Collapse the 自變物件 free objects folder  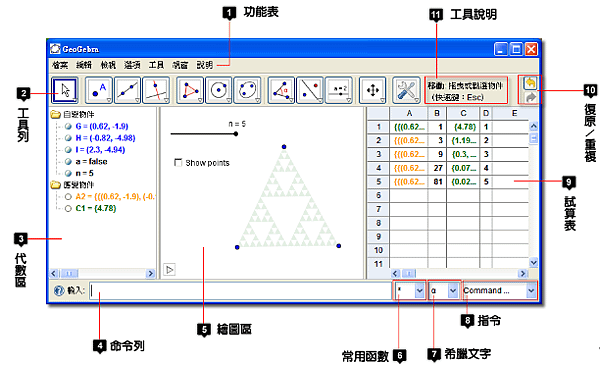(55, 114)
